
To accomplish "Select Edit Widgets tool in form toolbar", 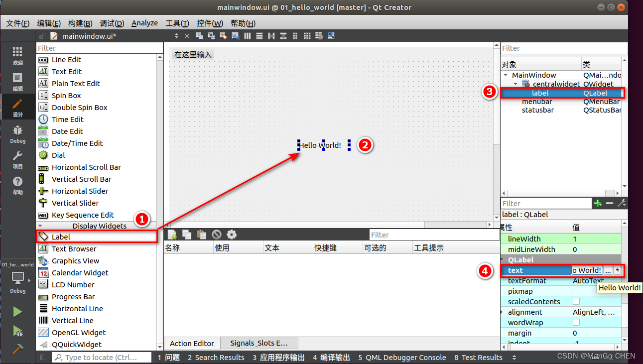I will pos(200,36).
